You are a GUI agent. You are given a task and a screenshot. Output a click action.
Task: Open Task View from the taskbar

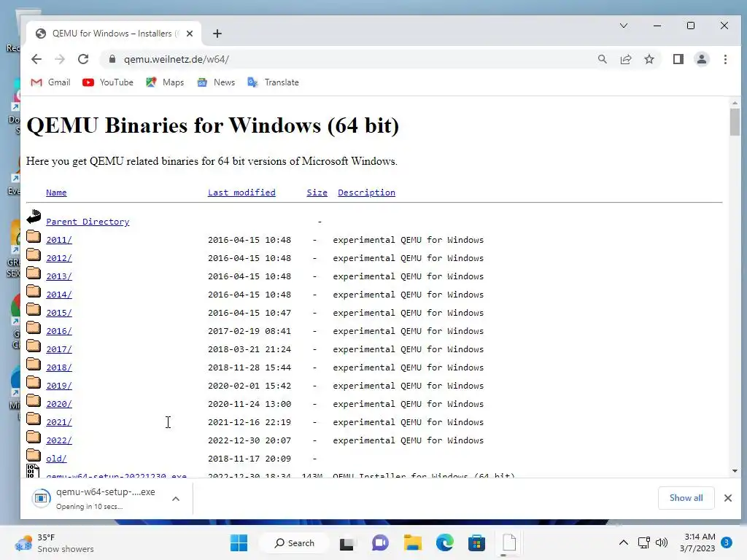click(347, 542)
